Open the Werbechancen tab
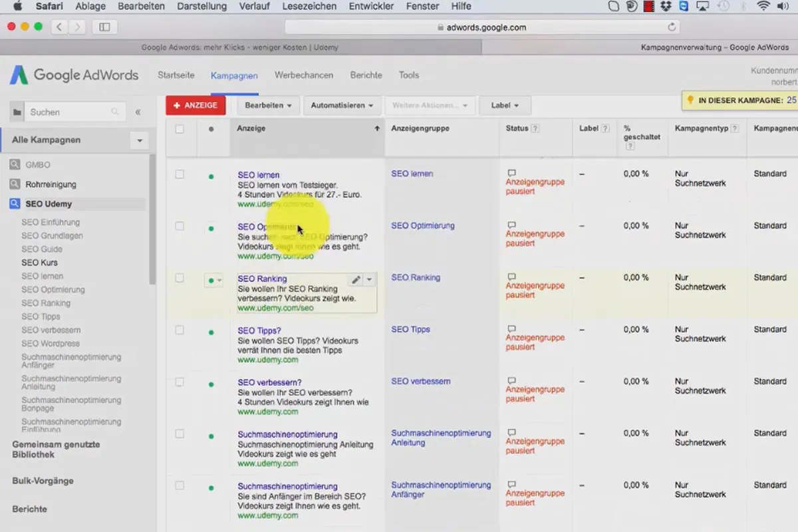 304,75
